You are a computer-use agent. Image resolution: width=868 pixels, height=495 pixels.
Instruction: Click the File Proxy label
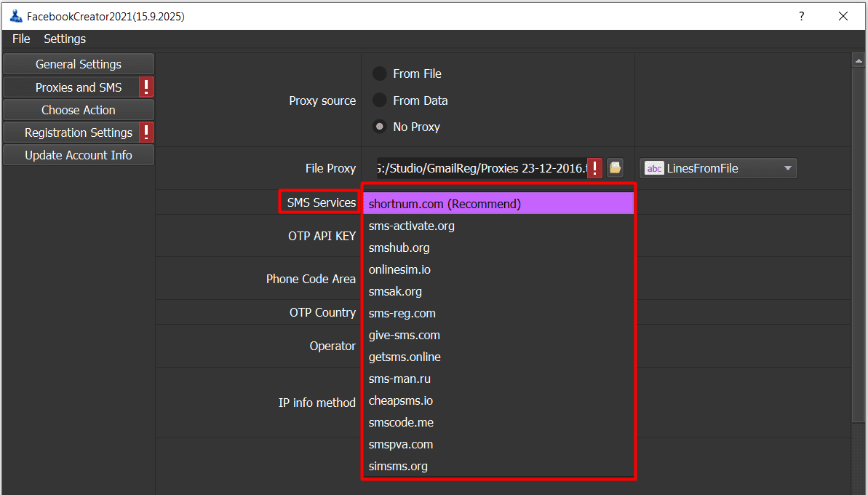(x=330, y=168)
